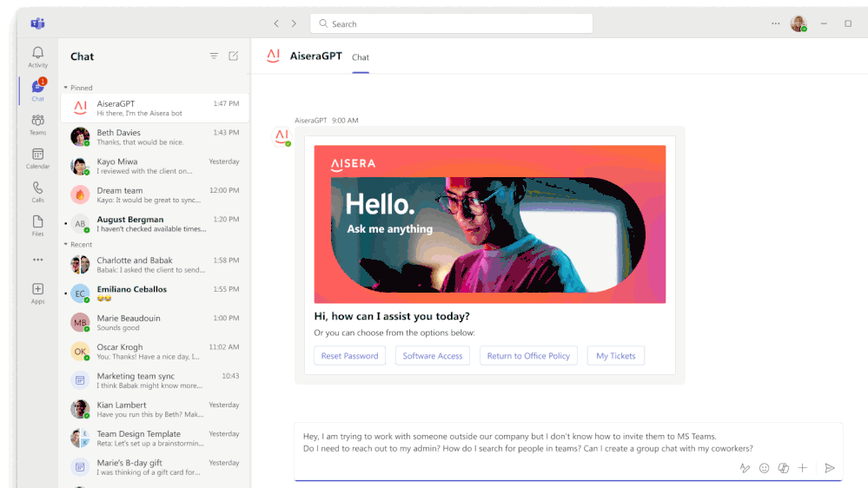Open the Dream team chat
The height and width of the screenshot is (488, 868).
pos(155,195)
